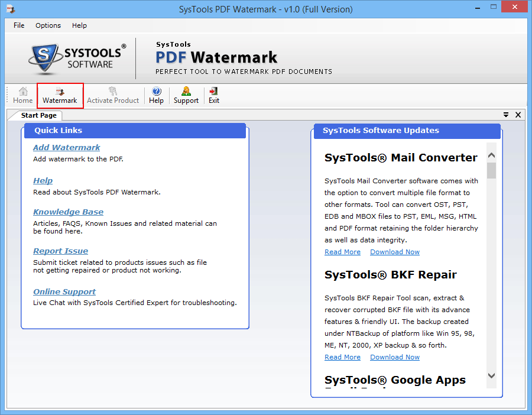Click the Report Issue link

coord(60,251)
